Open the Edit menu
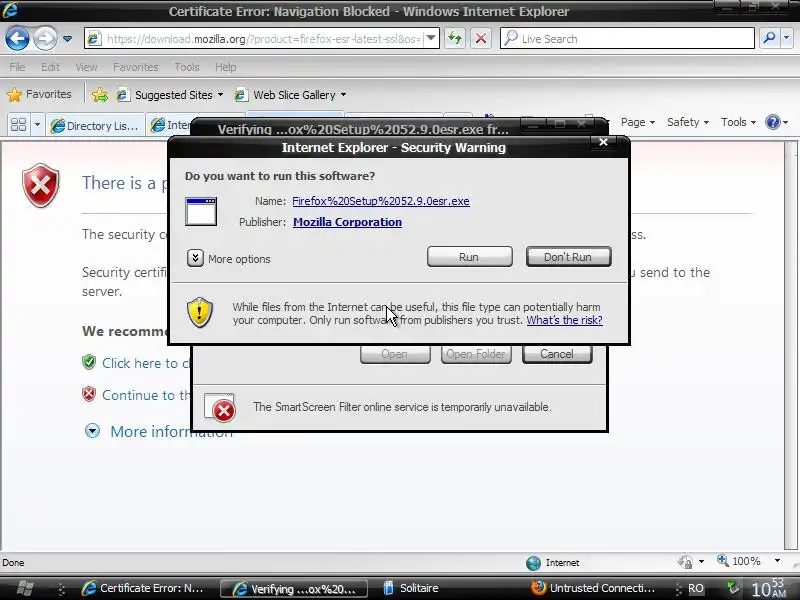800x600 pixels. [x=50, y=67]
